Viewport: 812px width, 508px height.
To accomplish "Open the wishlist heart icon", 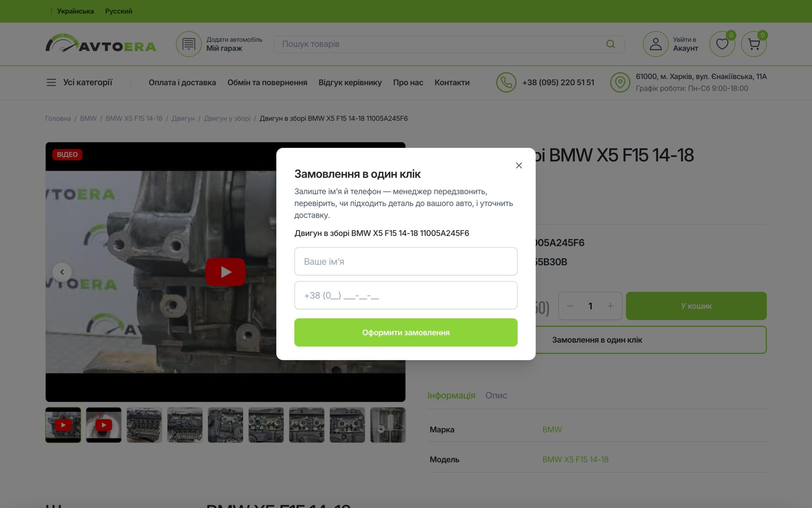I will point(722,44).
